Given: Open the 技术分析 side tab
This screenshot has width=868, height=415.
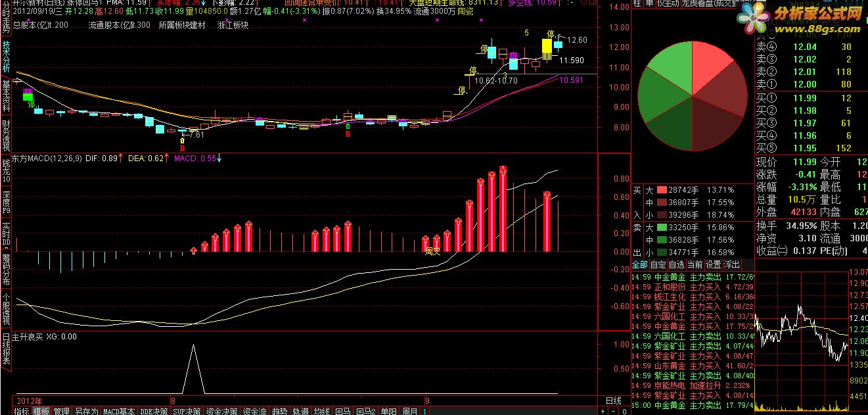Looking at the screenshot, I should (6, 57).
